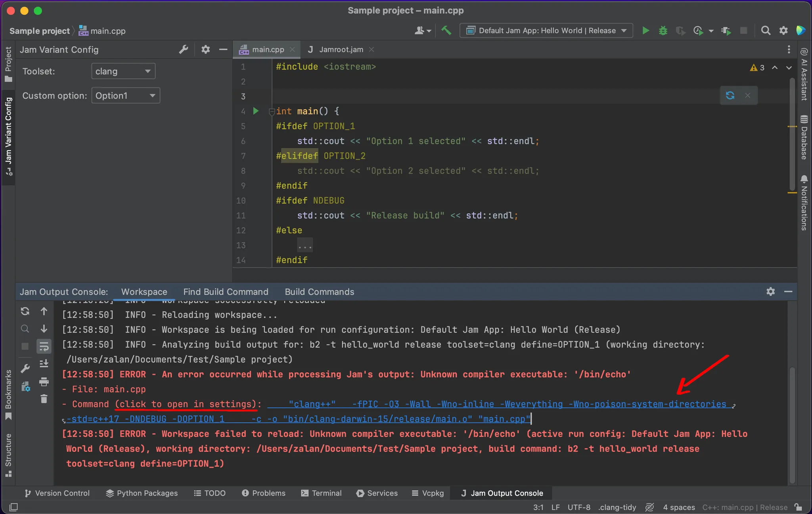Image resolution: width=812 pixels, height=514 pixels.
Task: Open the Database side panel
Action: click(x=804, y=138)
